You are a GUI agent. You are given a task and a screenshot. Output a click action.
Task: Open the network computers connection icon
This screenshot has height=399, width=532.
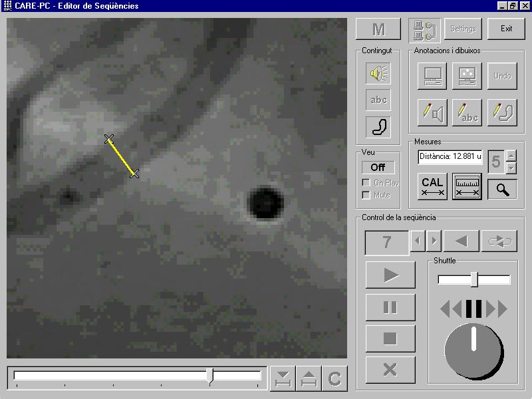(x=424, y=29)
